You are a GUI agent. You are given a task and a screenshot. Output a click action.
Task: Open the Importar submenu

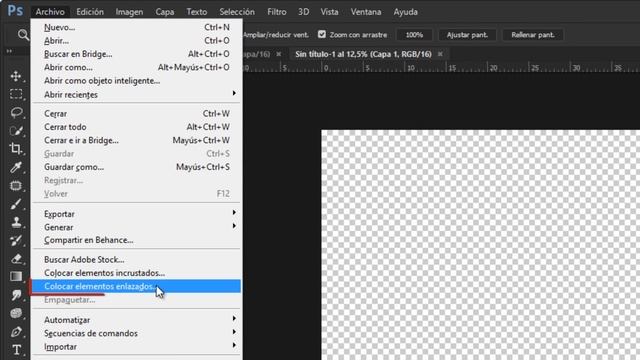[136, 347]
